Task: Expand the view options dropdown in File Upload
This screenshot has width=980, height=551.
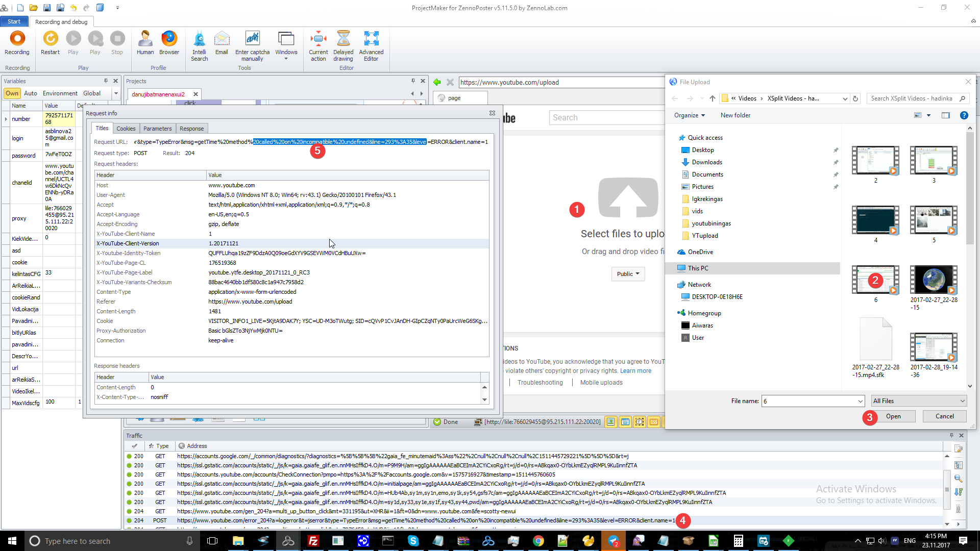Action: [x=928, y=115]
